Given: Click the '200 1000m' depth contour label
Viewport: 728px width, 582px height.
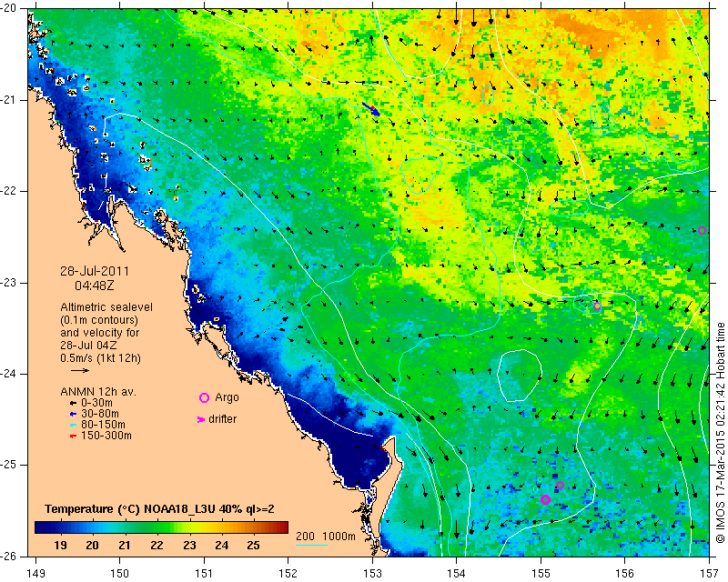Looking at the screenshot, I should coord(326,536).
